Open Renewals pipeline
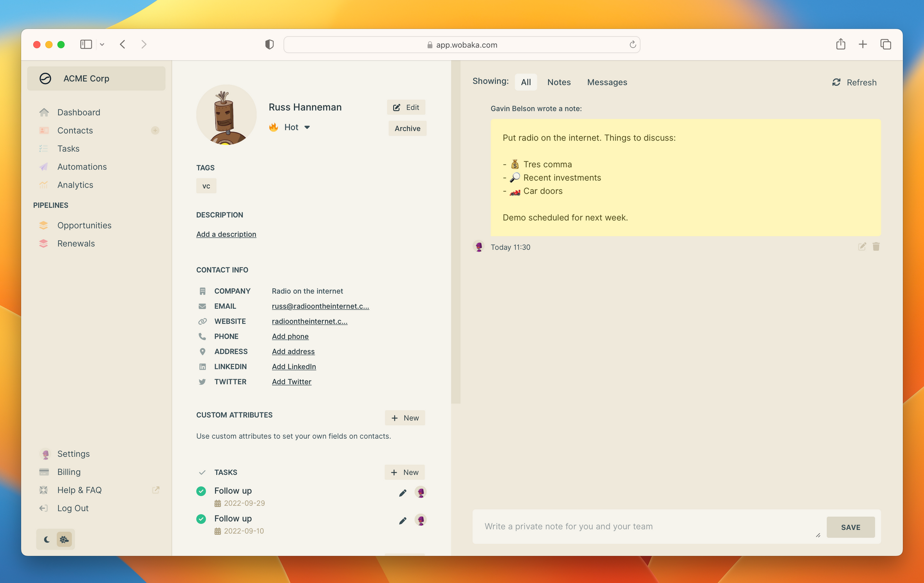924x583 pixels. point(76,243)
